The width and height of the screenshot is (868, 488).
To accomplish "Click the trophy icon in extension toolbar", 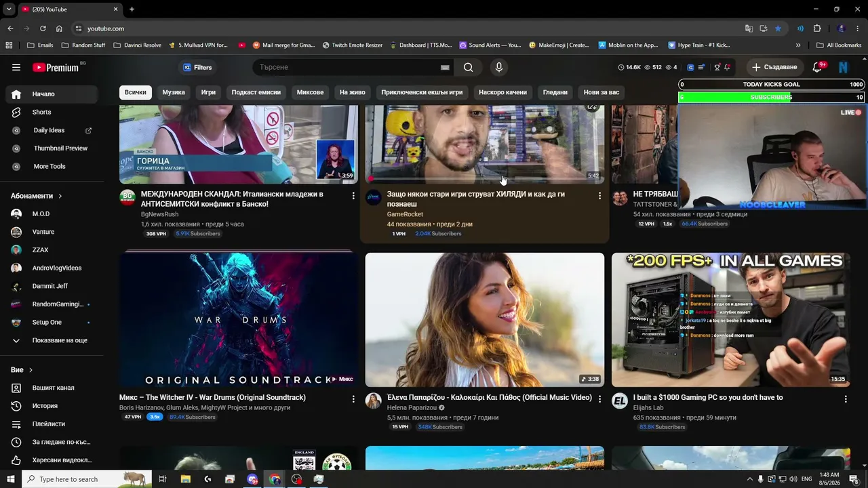I will pos(717,67).
